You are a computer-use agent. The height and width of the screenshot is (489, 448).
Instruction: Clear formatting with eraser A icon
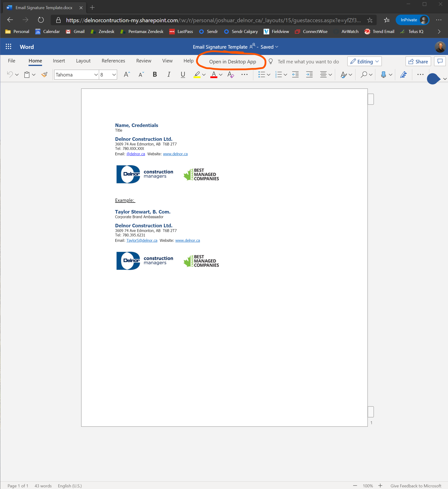[x=231, y=74]
